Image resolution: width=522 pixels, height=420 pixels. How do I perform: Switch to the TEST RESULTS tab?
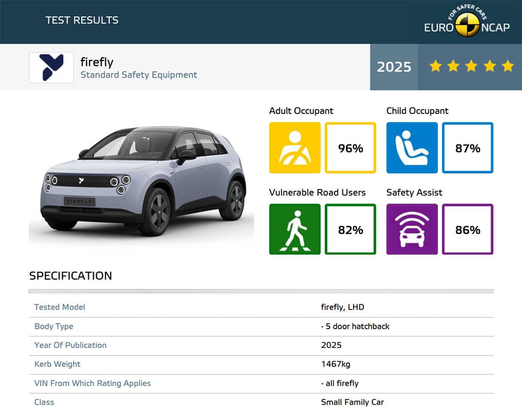coord(82,20)
